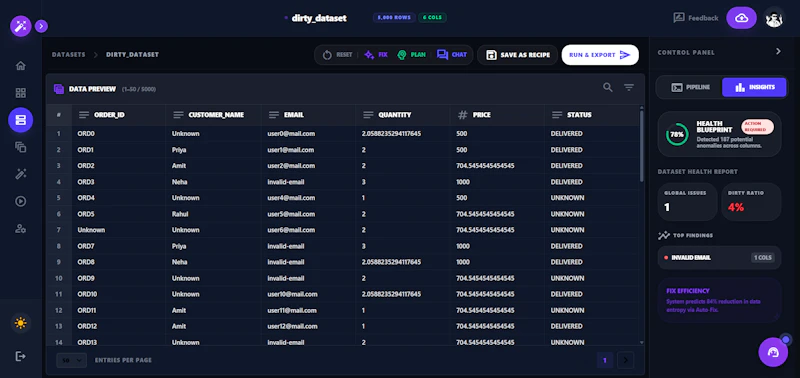Go to next page arrow

coord(626,360)
